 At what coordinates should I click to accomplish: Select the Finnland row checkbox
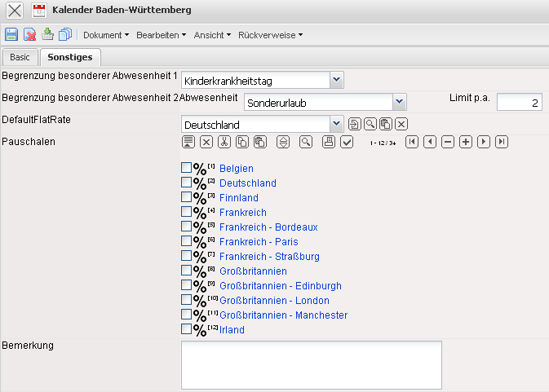pos(186,197)
